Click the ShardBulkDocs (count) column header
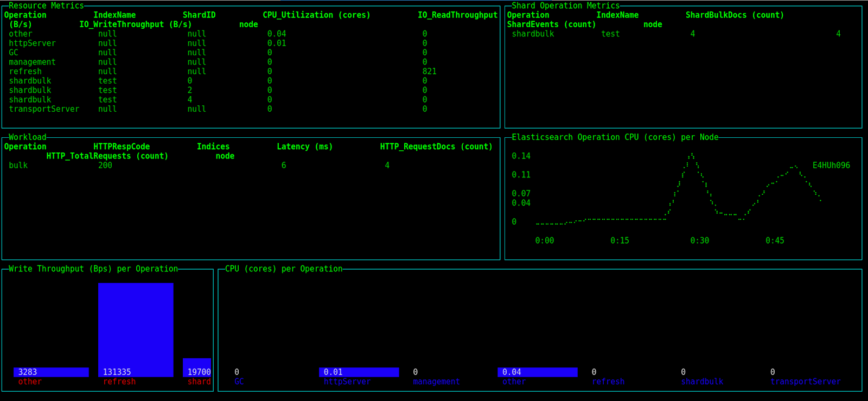The height and width of the screenshot is (401, 868). click(x=735, y=15)
